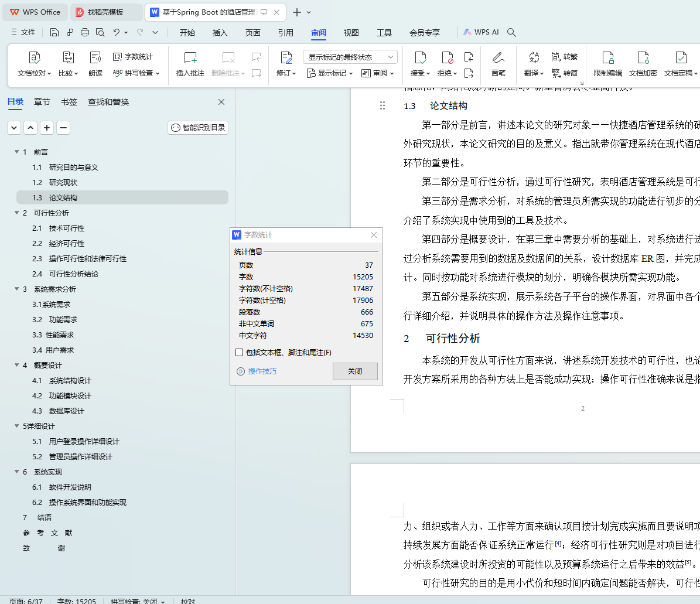Click the 关闭 button in word count dialog
Image resolution: width=700 pixels, height=604 pixels.
355,371
